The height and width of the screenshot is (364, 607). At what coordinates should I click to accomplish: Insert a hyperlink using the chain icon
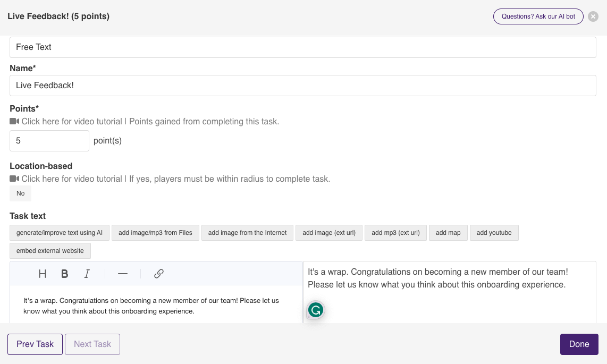tap(158, 274)
